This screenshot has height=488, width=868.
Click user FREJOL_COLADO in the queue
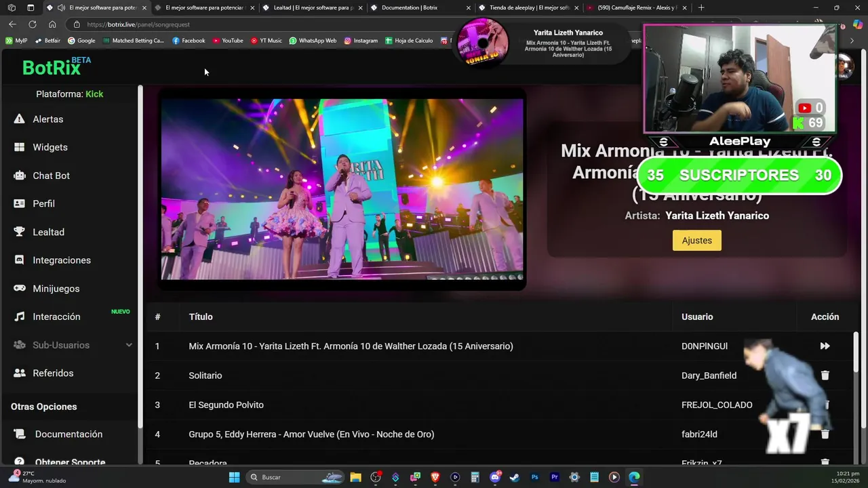click(717, 405)
